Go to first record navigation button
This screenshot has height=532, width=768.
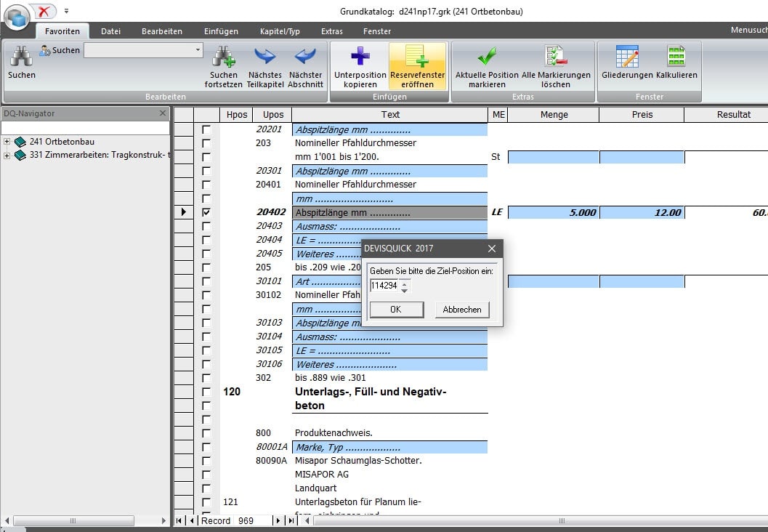click(x=179, y=520)
